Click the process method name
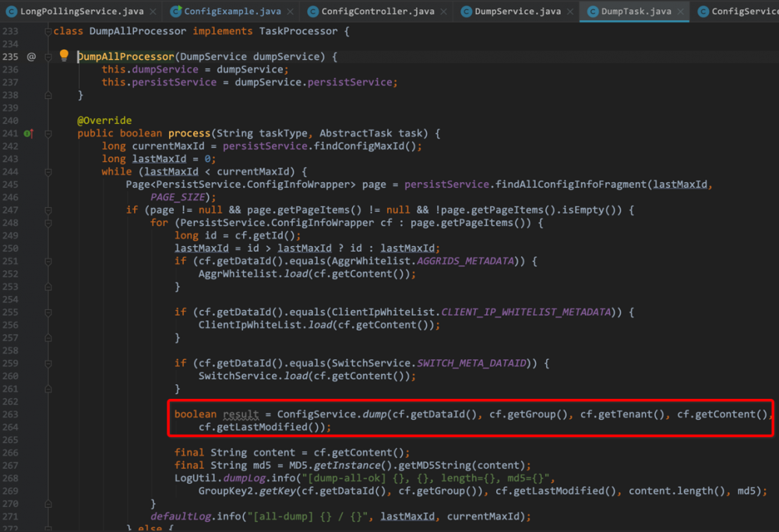 [x=189, y=133]
